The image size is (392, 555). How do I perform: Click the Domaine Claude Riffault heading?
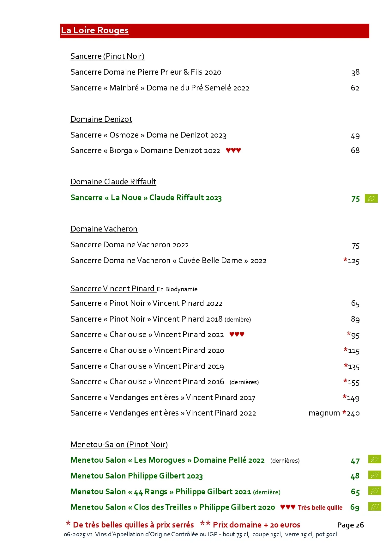[x=113, y=182]
